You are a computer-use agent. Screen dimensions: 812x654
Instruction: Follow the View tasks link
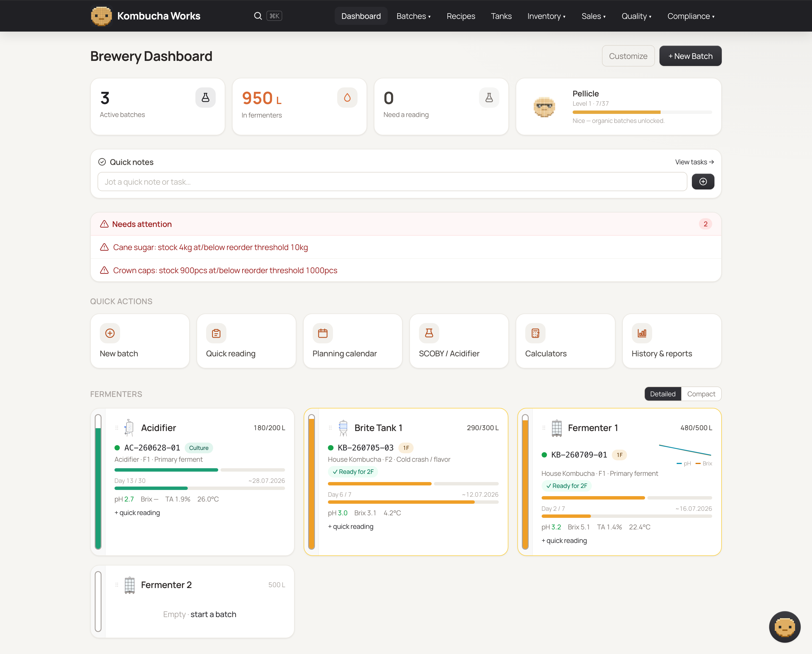tap(694, 162)
